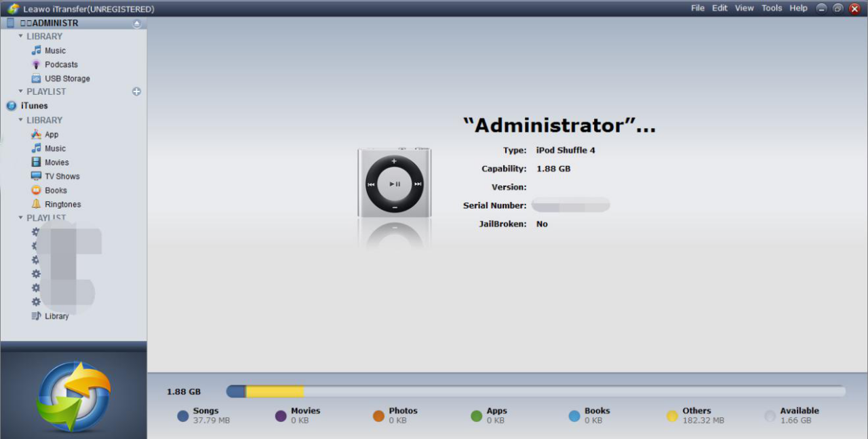Screen dimensions: 868x439
Task: Click the Songs 37.79 MB label
Action: click(x=211, y=415)
